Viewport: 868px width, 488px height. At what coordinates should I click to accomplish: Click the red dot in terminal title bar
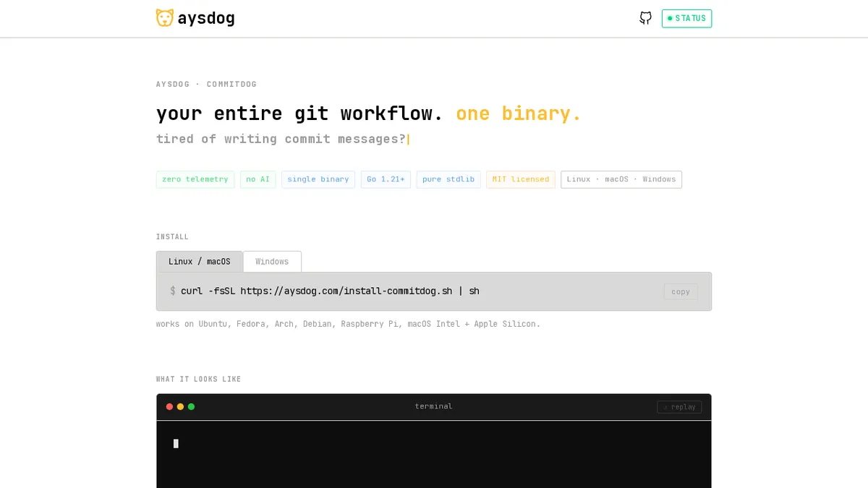pyautogui.click(x=169, y=406)
